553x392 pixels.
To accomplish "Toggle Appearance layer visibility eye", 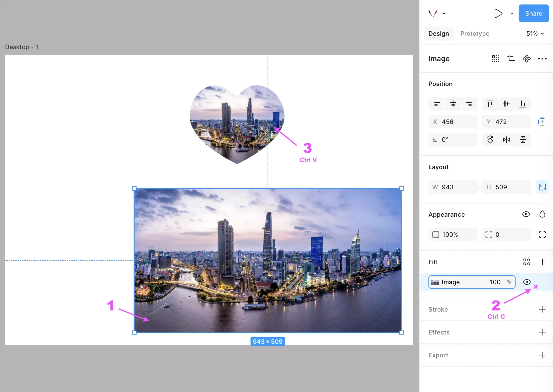I will coord(526,214).
